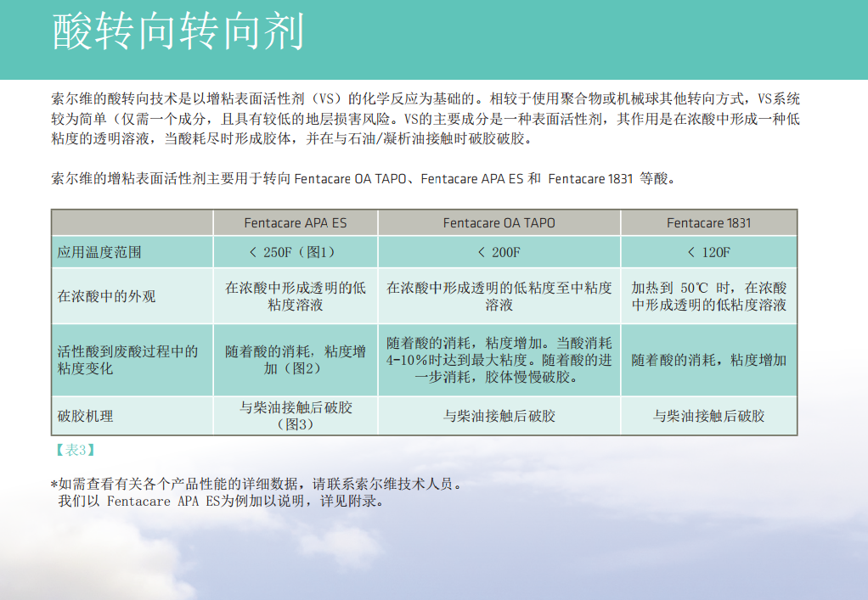Click Fentacare 1831 cell 随着酸的消耗，粘度增加
Screen dimensions: 868x600
coord(708,360)
